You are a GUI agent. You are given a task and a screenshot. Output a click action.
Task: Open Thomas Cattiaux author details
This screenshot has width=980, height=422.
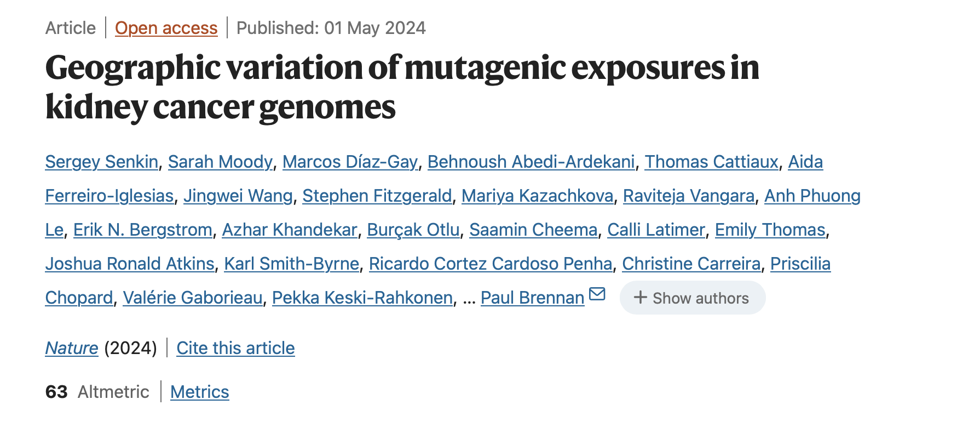pyautogui.click(x=711, y=162)
